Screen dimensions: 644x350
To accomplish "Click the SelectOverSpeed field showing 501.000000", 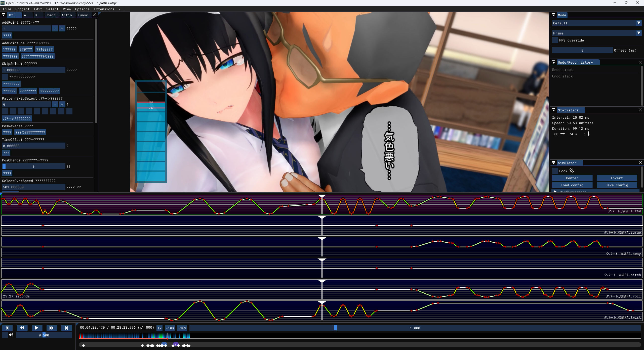I will [33, 187].
